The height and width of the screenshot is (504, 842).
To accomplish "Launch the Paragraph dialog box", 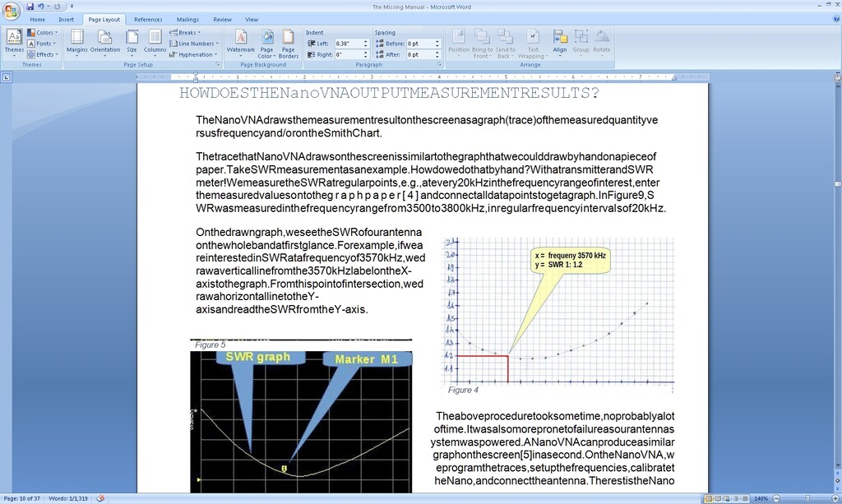I will point(439,64).
